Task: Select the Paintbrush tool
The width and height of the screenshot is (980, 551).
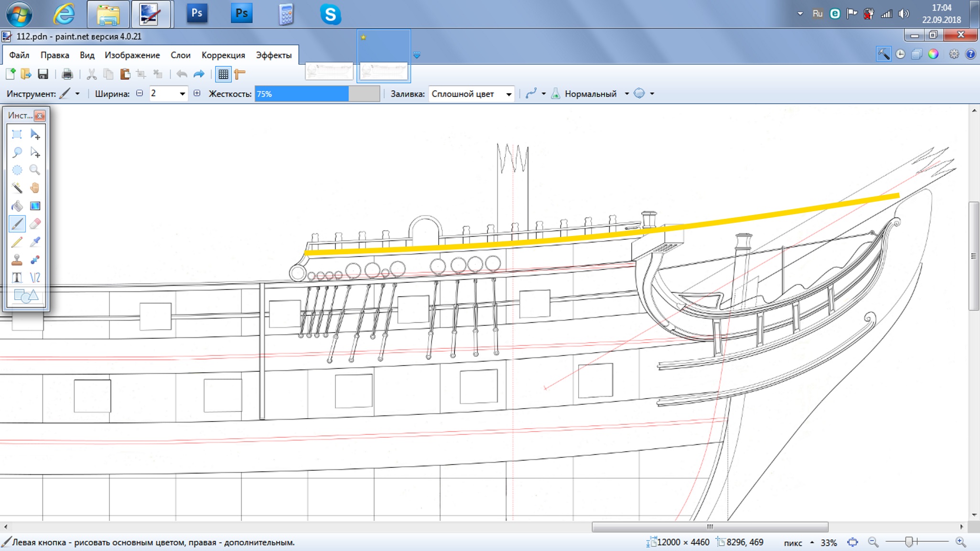Action: pyautogui.click(x=17, y=224)
